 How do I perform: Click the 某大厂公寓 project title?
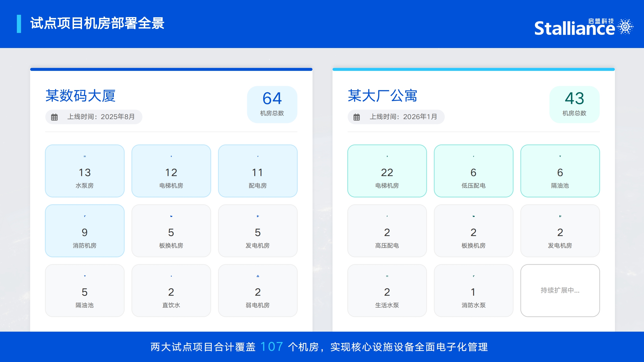[x=382, y=96]
